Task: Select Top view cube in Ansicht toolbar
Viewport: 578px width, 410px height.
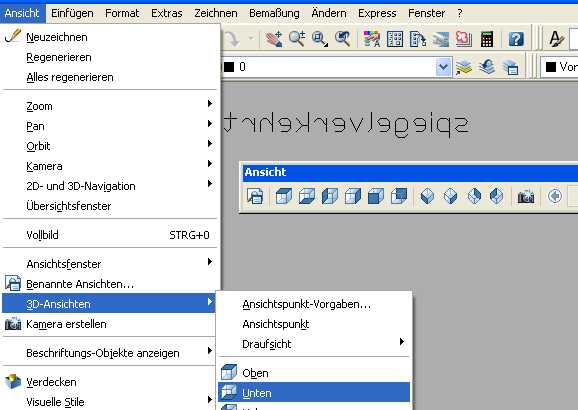Action: [x=283, y=196]
